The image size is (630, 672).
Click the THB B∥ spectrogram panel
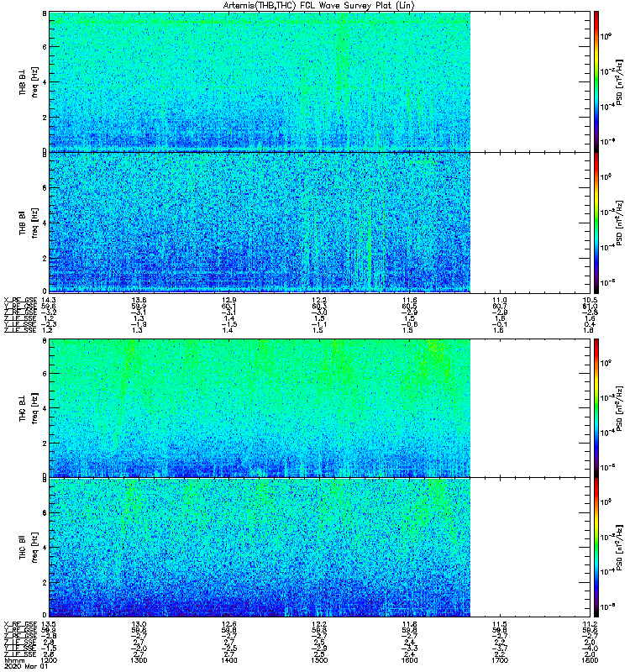point(320,223)
